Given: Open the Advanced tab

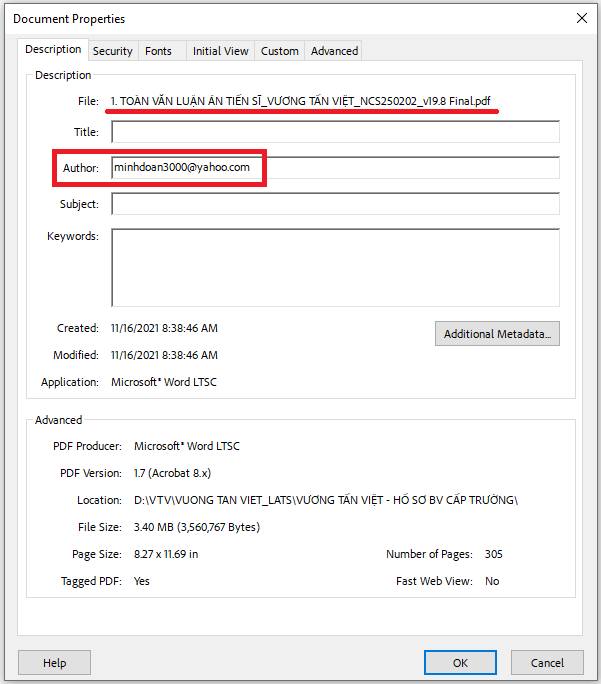Looking at the screenshot, I should click(x=334, y=51).
